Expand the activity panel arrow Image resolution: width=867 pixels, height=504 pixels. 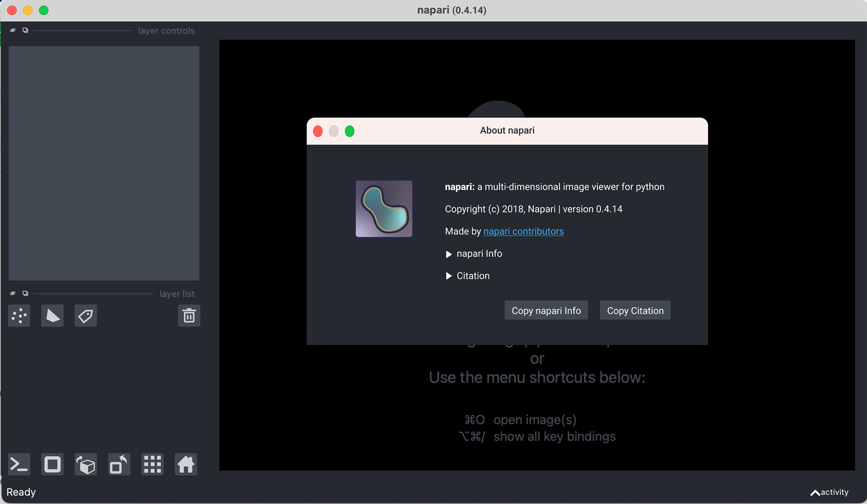[815, 493]
